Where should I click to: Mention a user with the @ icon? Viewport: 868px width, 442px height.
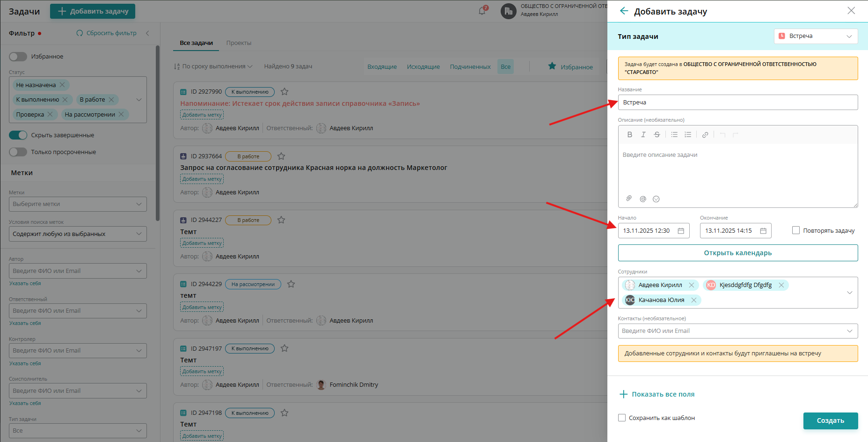click(643, 199)
